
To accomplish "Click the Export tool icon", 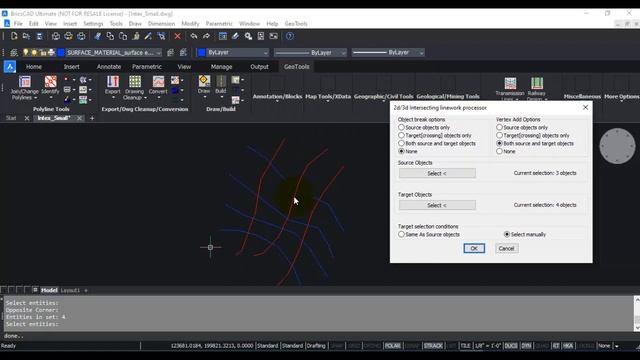I will [x=113, y=82].
